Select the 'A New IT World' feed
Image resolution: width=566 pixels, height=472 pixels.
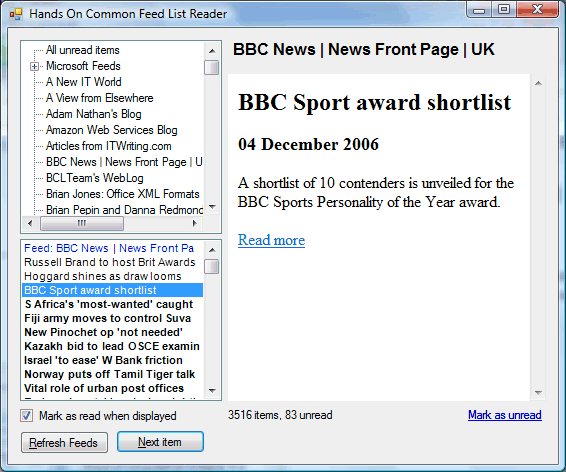click(83, 82)
